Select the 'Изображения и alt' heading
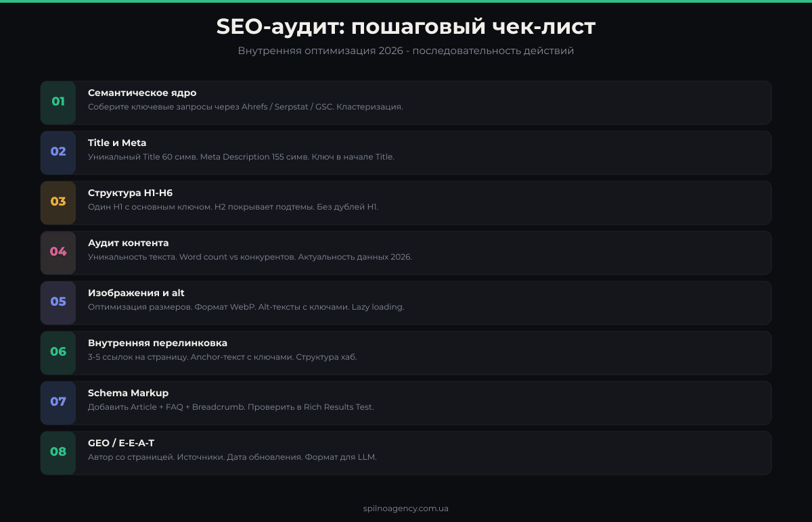812x522 pixels. [x=136, y=293]
